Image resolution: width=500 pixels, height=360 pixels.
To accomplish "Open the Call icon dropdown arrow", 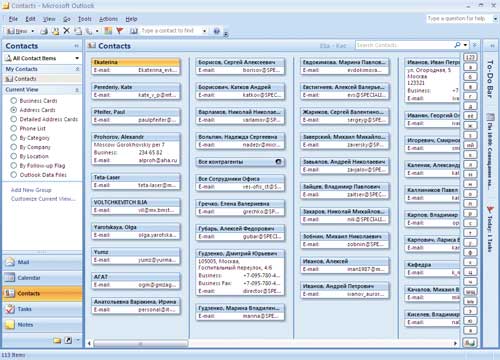I will pos(97,31).
